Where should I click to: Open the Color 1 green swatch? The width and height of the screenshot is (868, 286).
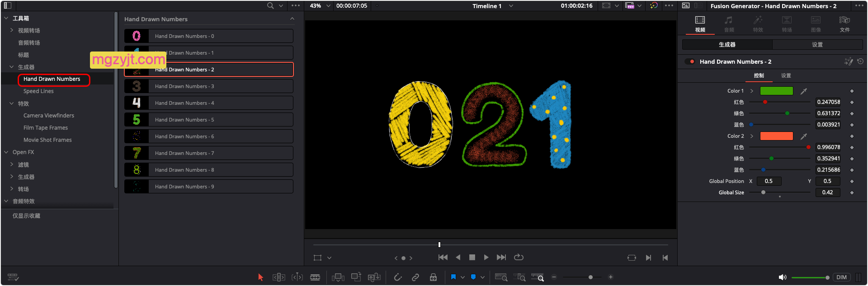click(776, 91)
